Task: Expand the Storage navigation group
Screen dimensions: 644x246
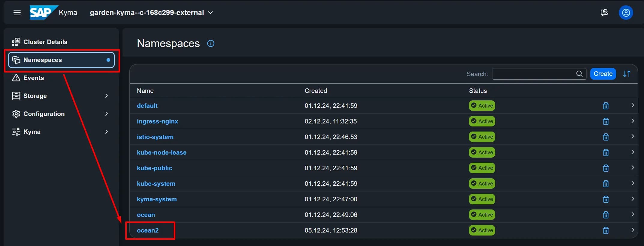Action: (x=106, y=96)
